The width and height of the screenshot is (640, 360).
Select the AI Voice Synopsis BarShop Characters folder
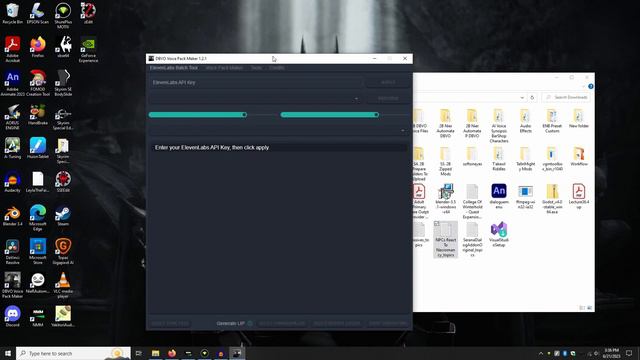pyautogui.click(x=499, y=126)
